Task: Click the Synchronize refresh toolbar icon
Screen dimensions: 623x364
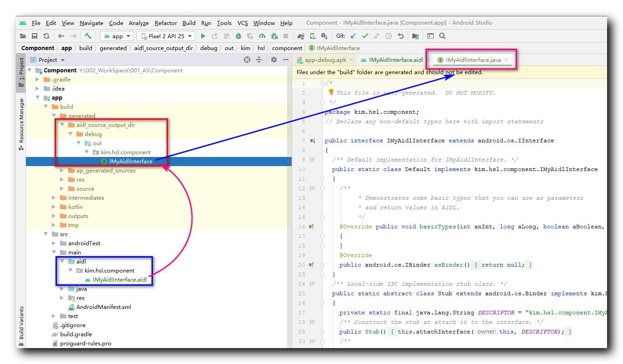Action: click(46, 36)
